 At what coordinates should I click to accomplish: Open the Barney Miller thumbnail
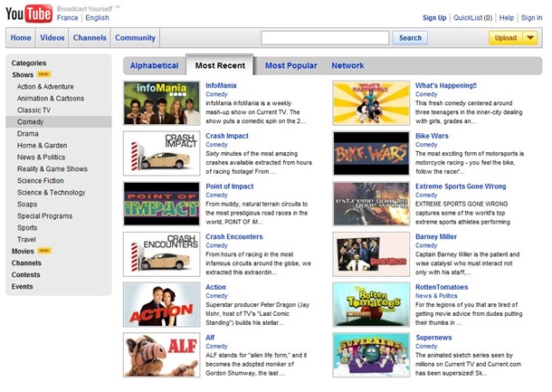371,254
